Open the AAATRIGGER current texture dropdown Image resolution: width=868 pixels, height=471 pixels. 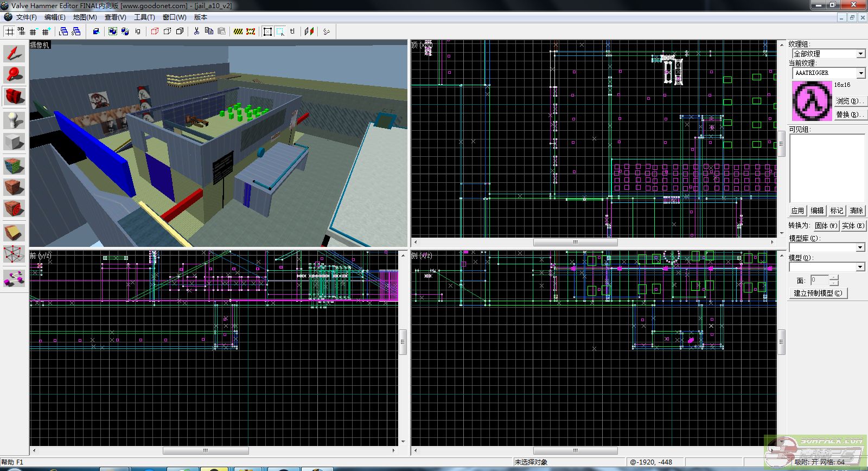click(x=860, y=73)
